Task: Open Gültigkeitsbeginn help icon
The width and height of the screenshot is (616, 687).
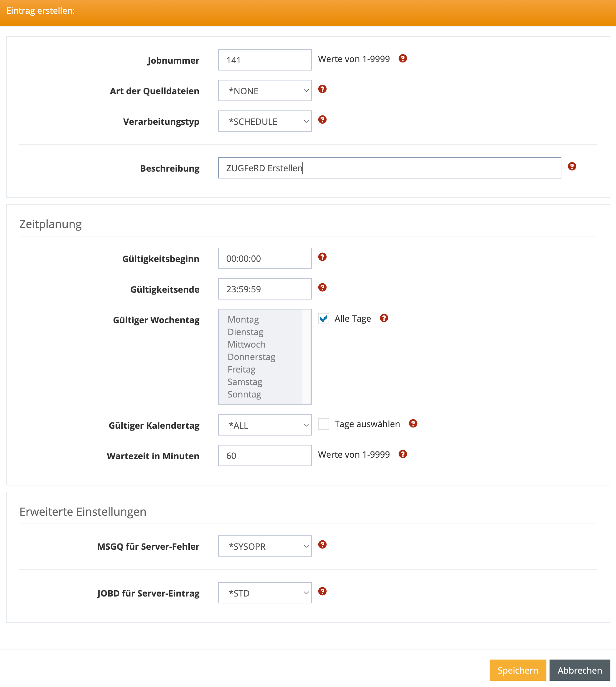Action: pos(322,257)
